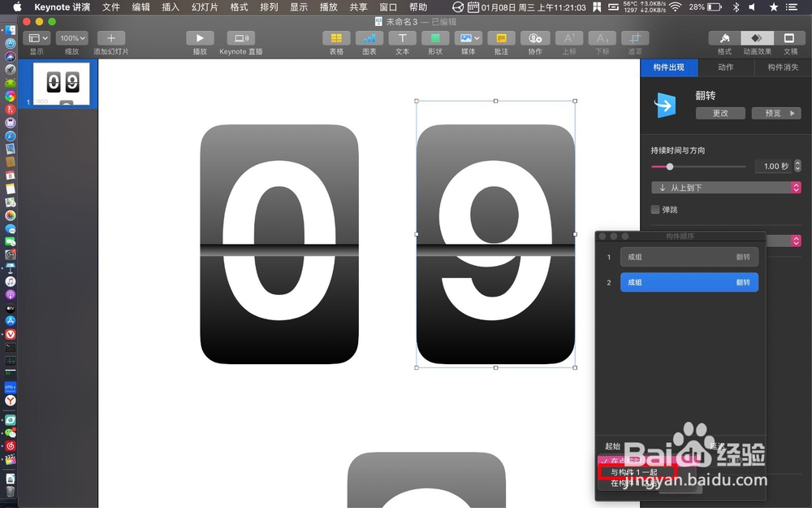Open the Slide (幻灯片) menu

coord(205,7)
